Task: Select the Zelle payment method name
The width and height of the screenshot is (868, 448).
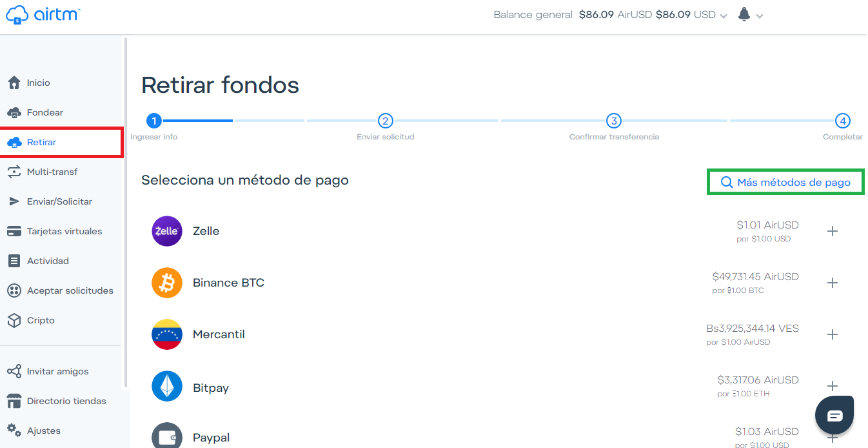Action: 206,231
